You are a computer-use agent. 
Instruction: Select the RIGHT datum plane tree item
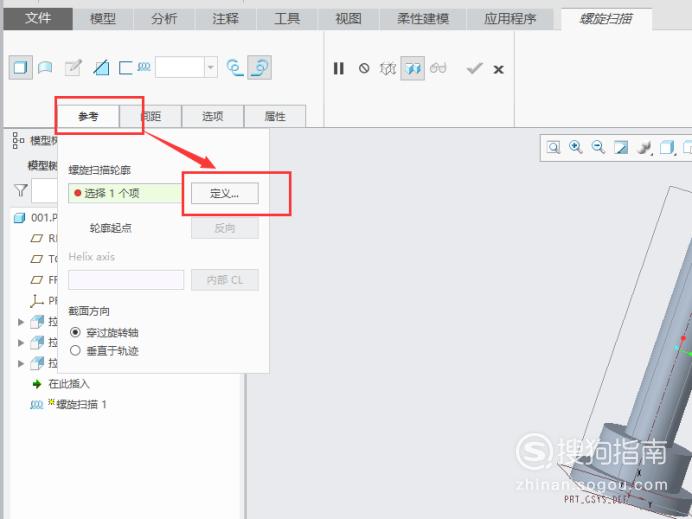[43, 238]
